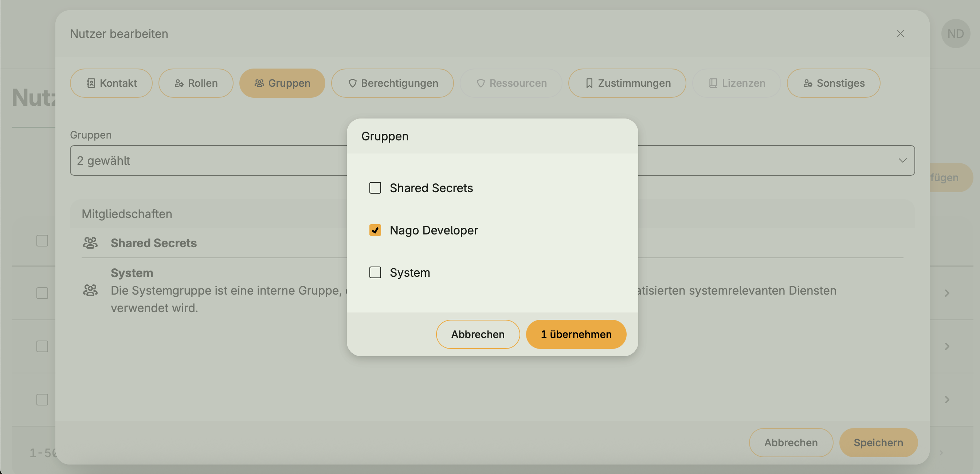Image resolution: width=980 pixels, height=474 pixels.
Task: Click the ND user avatar
Action: point(955,34)
